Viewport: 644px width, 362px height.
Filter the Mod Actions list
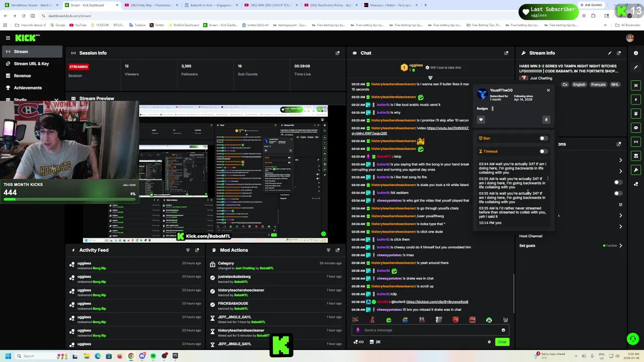[x=328, y=250]
